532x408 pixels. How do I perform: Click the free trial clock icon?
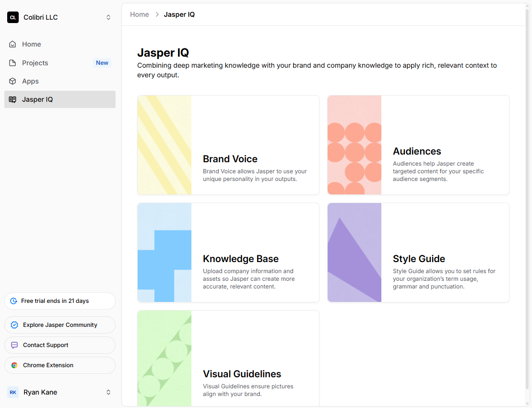(13, 301)
